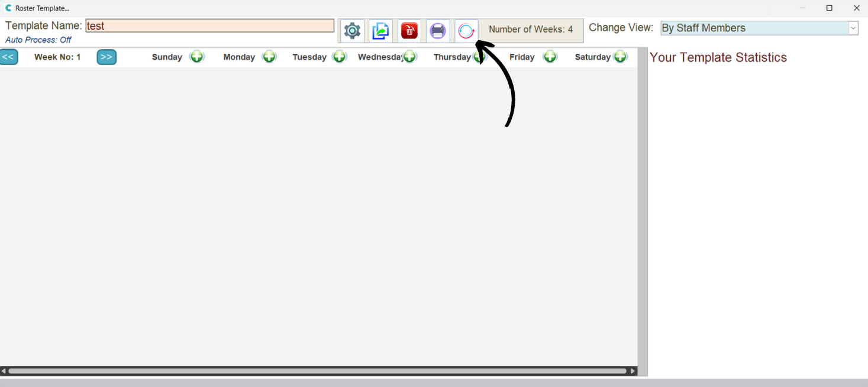Image resolution: width=868 pixels, height=387 pixels.
Task: Click the Template Name text field
Action: 209,26
